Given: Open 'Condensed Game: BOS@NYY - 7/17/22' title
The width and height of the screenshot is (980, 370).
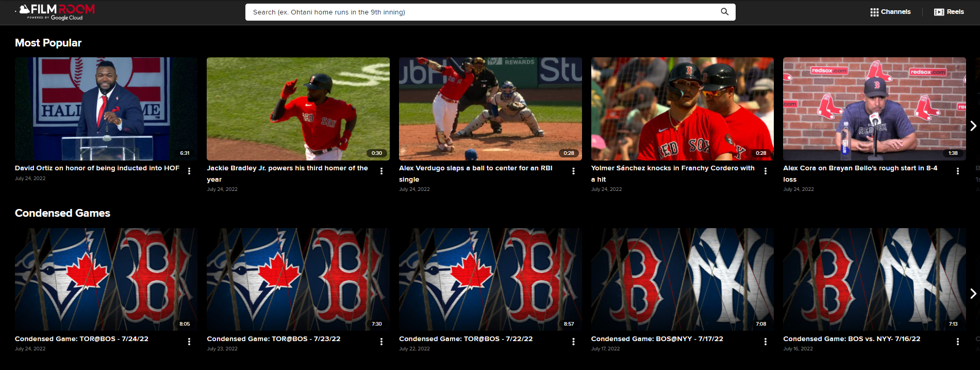Looking at the screenshot, I should tap(657, 339).
